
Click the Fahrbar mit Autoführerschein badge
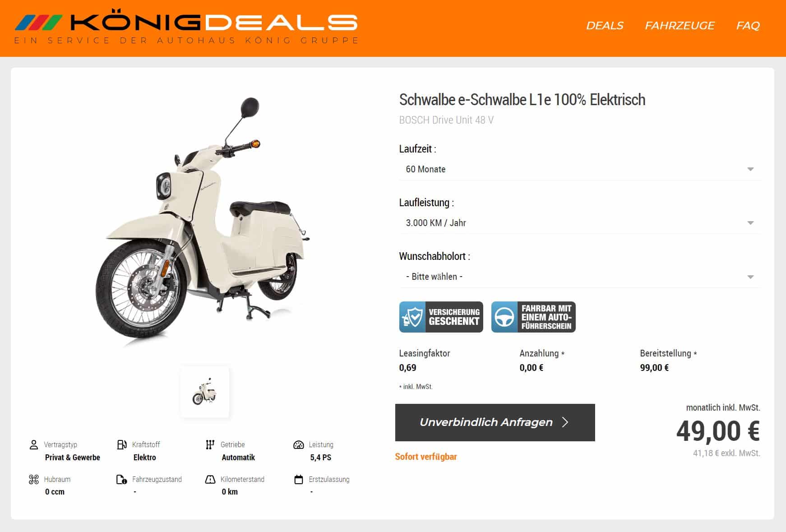click(533, 317)
